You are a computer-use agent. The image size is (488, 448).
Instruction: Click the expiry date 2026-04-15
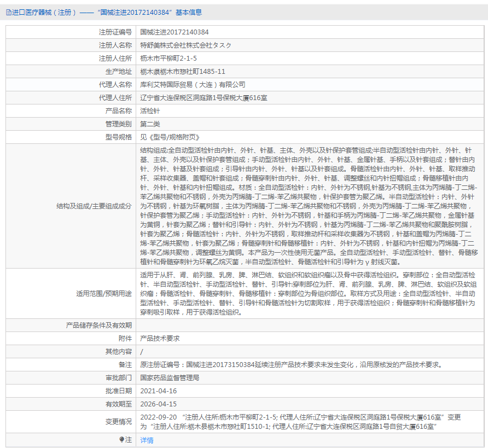coord(158,404)
